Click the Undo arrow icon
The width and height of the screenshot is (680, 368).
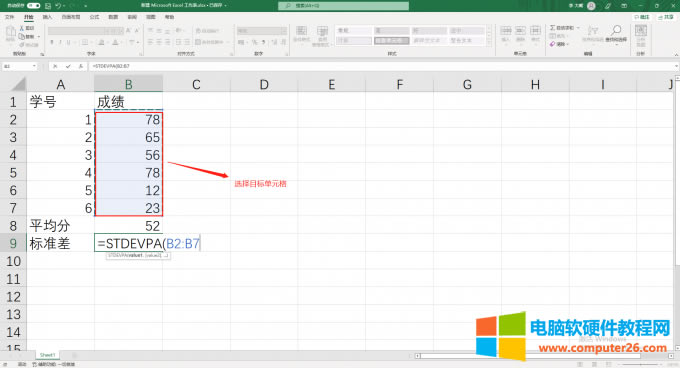(58, 6)
